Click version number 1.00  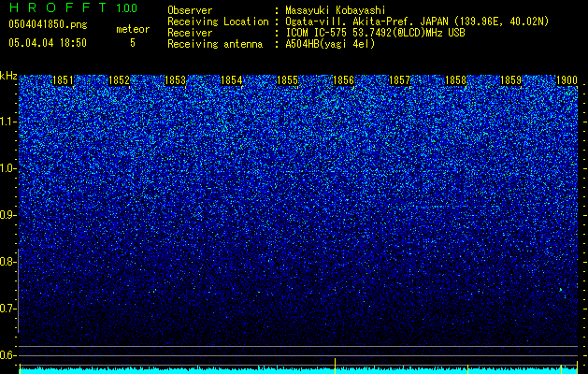[127, 8]
